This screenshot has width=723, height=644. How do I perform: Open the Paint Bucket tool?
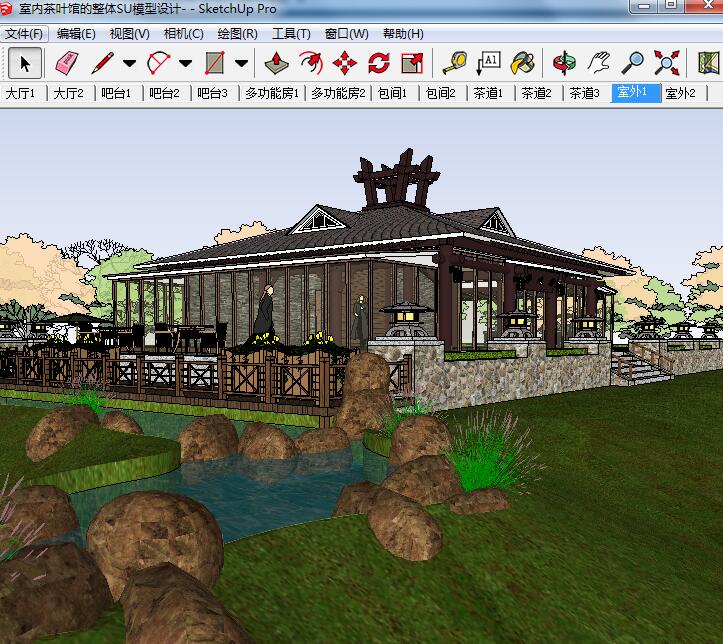click(x=523, y=63)
